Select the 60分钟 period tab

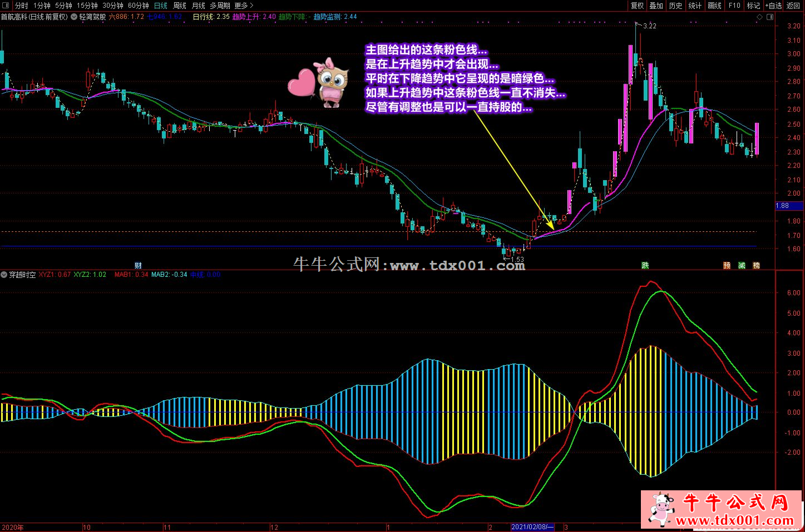pos(139,6)
